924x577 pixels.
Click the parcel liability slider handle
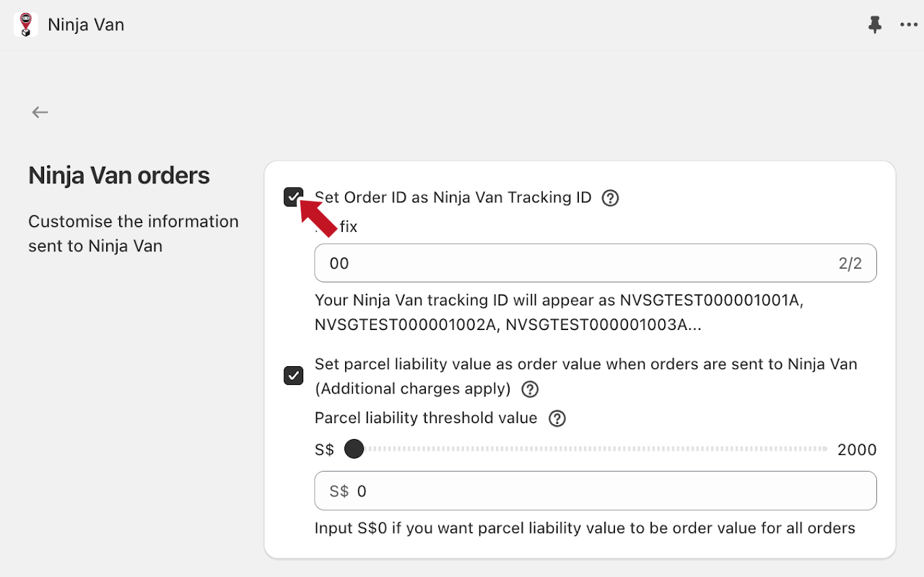coord(354,449)
